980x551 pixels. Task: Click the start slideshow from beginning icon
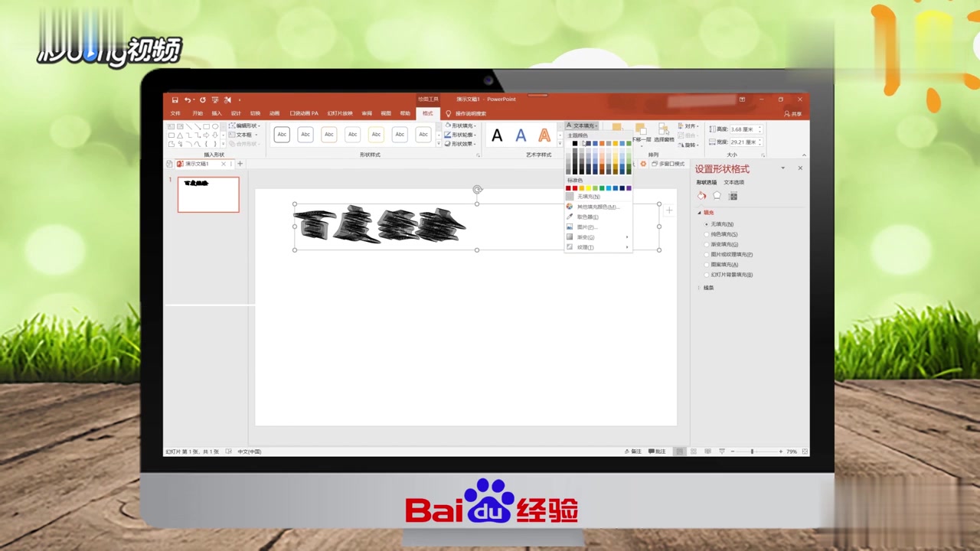[x=215, y=99]
